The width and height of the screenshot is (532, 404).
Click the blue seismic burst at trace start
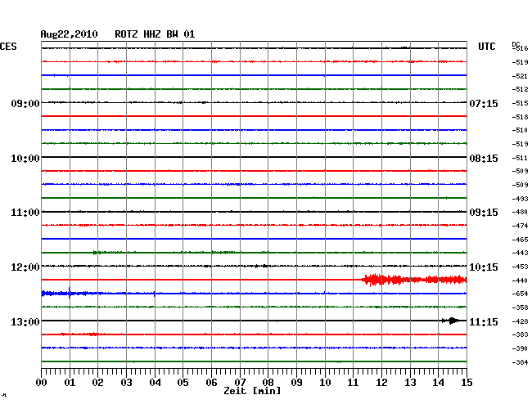tap(71, 293)
